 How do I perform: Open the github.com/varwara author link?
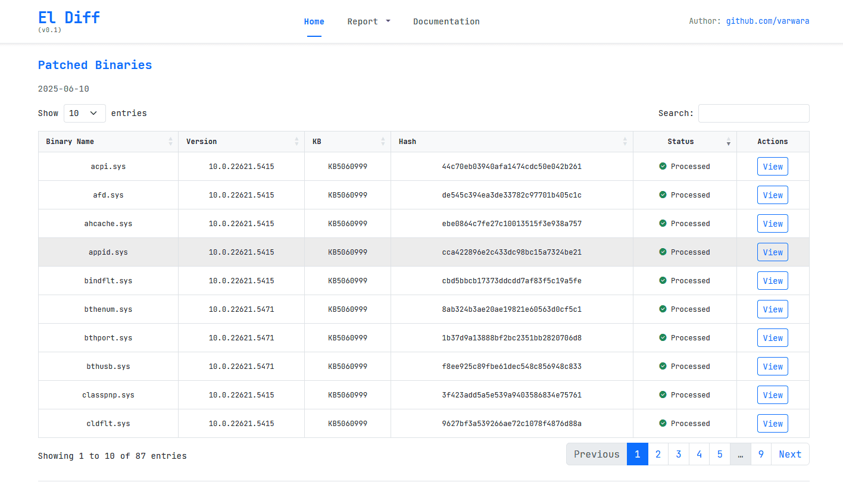[767, 21]
